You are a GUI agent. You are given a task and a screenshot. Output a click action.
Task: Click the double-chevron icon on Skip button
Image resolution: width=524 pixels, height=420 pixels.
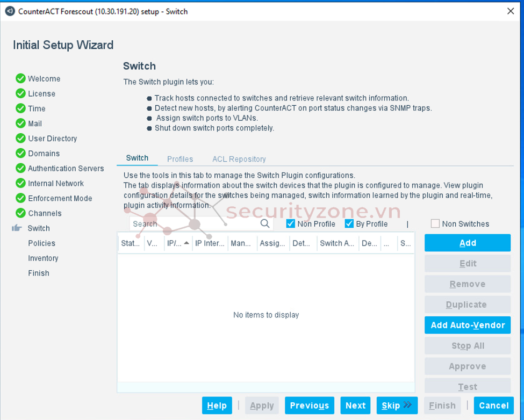407,405
